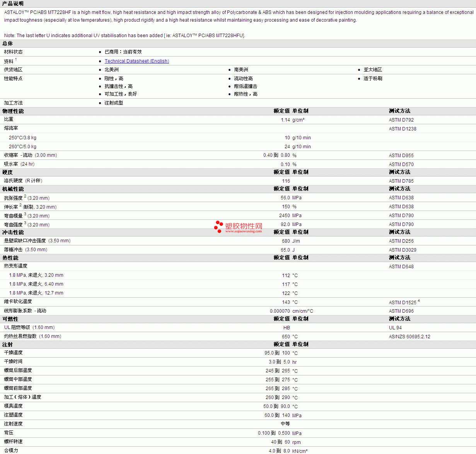The width and height of the screenshot is (476, 454).
Task: Select 北美洲 in supply regions
Action: coord(111,70)
